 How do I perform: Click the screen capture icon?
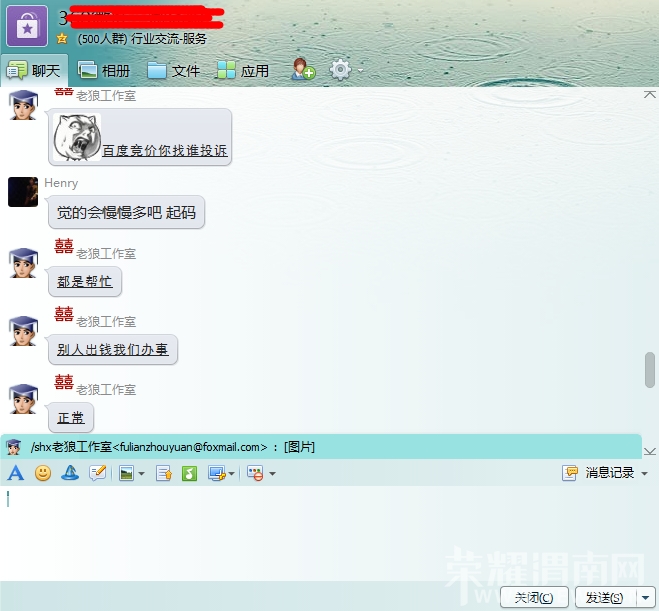(x=217, y=474)
